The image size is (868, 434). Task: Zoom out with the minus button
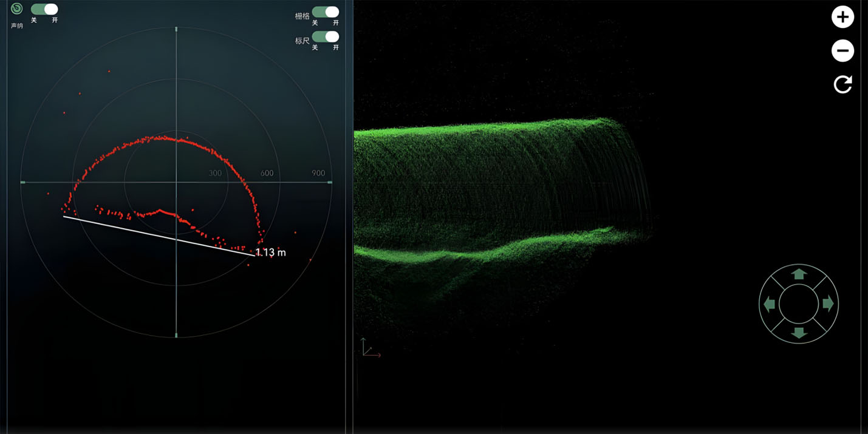(842, 50)
